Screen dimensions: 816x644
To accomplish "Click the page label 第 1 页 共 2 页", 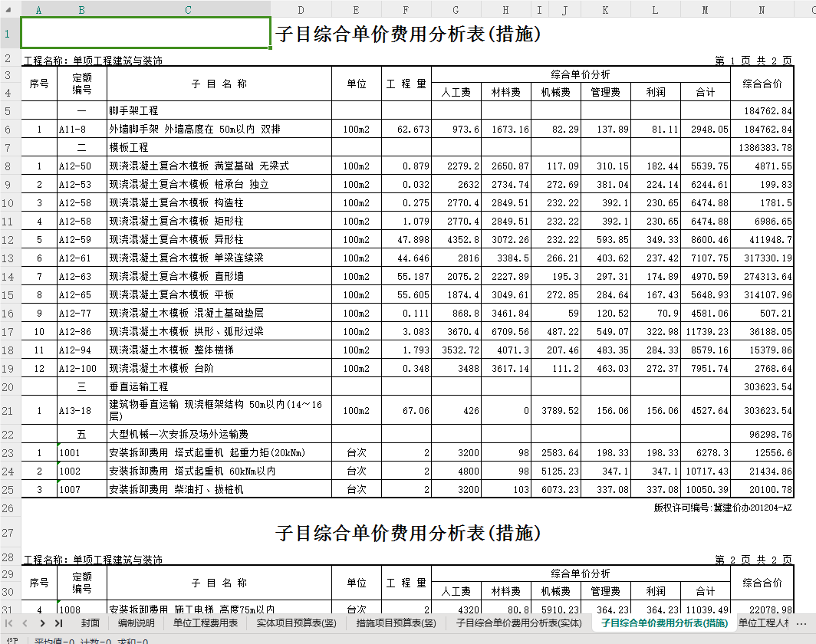I will pyautogui.click(x=753, y=61).
